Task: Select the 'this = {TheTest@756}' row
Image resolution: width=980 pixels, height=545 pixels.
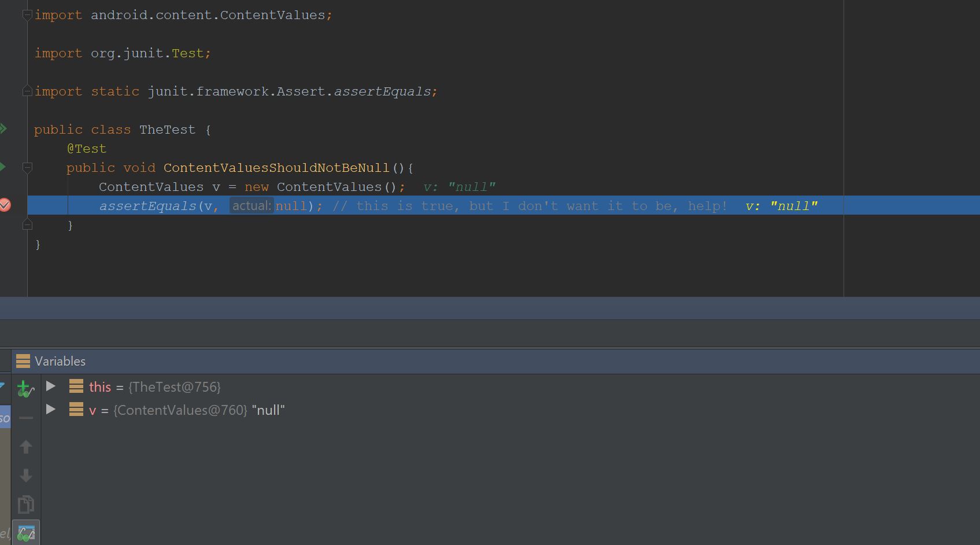Action: [x=154, y=387]
